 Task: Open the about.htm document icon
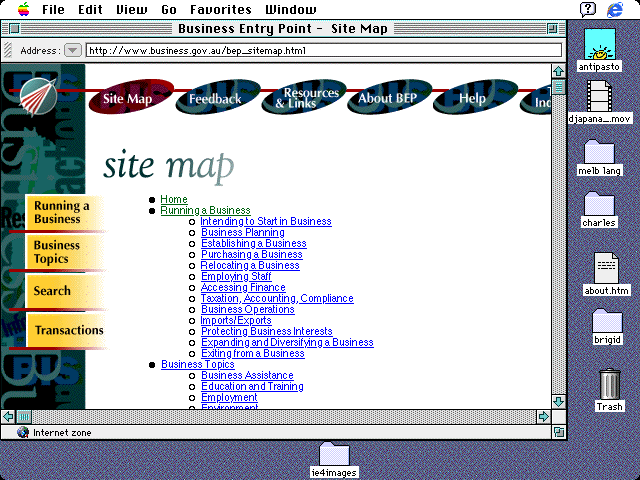[x=606, y=268]
